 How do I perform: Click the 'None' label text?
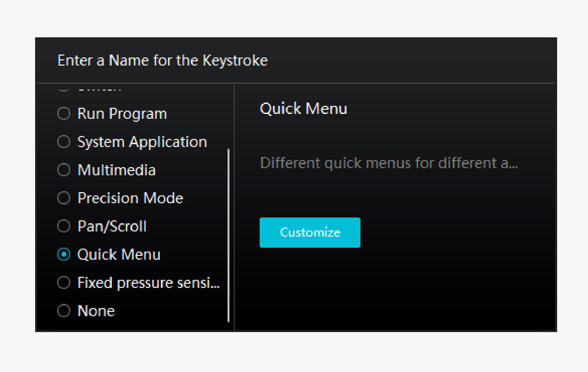click(x=96, y=311)
